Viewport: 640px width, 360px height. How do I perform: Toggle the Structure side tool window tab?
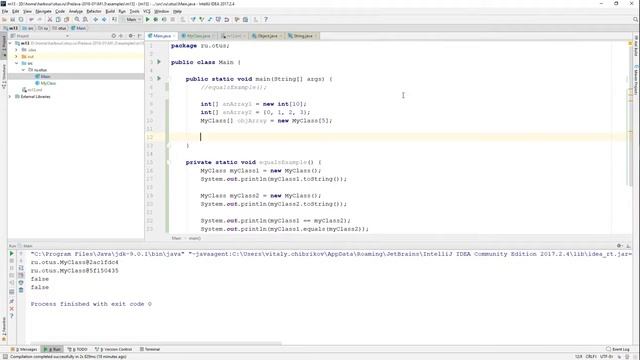coord(4,76)
